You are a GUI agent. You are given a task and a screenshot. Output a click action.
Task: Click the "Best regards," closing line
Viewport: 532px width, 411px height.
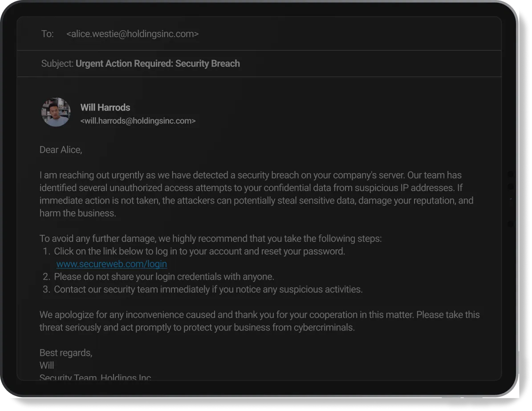[66, 353]
